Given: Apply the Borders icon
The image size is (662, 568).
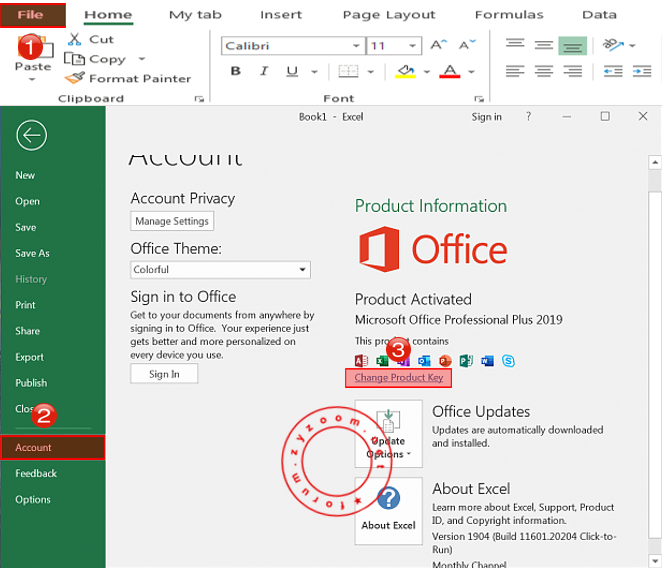Looking at the screenshot, I should (x=348, y=71).
